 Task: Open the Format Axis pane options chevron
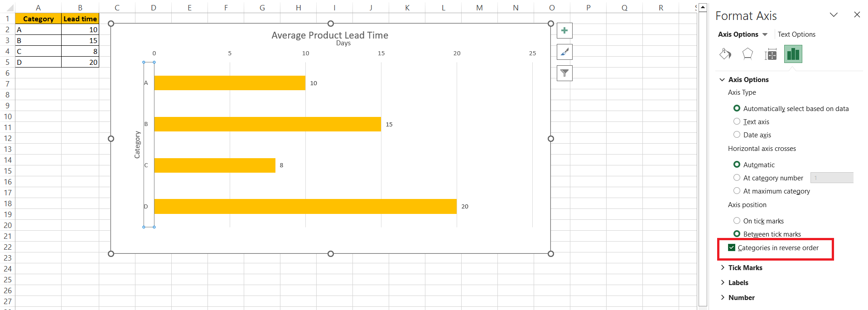point(834,15)
